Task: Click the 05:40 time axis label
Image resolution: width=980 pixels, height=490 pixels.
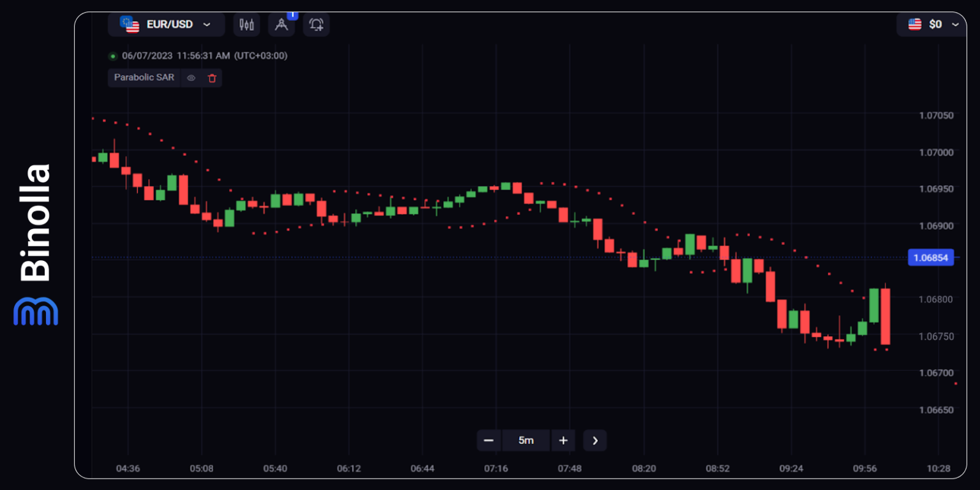Action: pyautogui.click(x=275, y=468)
